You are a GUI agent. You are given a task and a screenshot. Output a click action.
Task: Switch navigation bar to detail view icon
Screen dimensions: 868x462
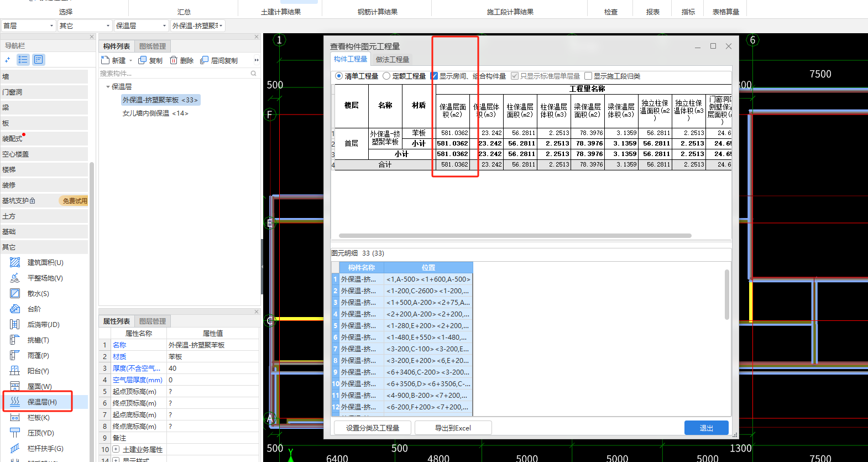point(39,60)
